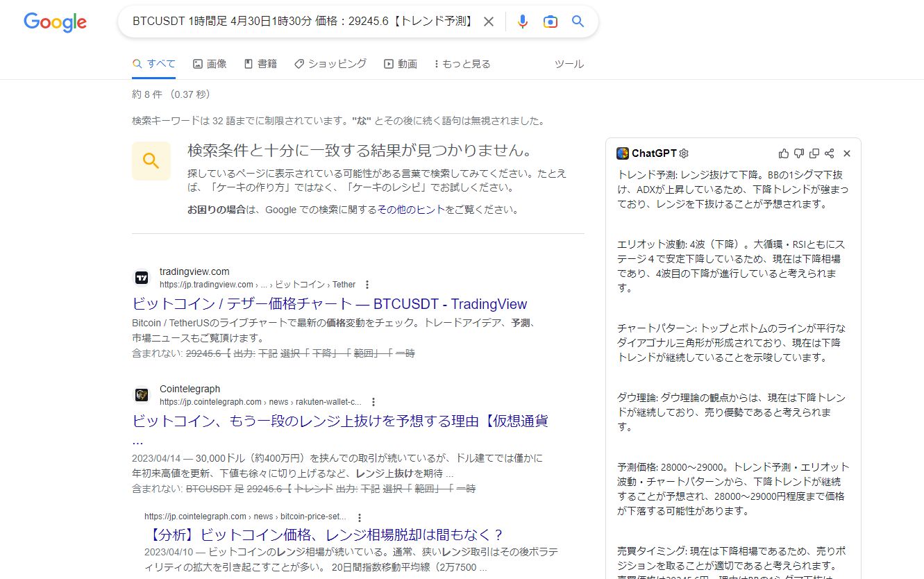Click inside the Google search input
924x579 pixels.
pyautogui.click(x=303, y=22)
